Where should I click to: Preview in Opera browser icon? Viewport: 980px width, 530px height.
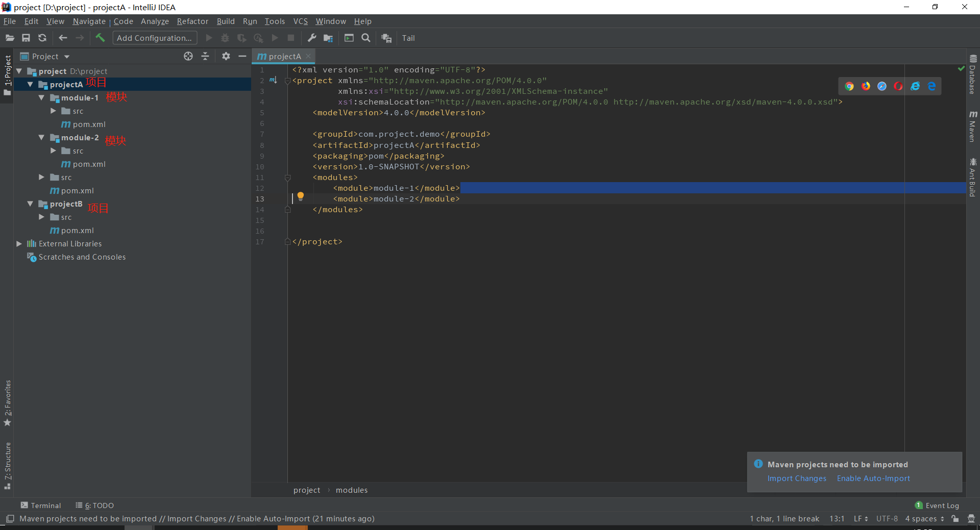tap(898, 86)
